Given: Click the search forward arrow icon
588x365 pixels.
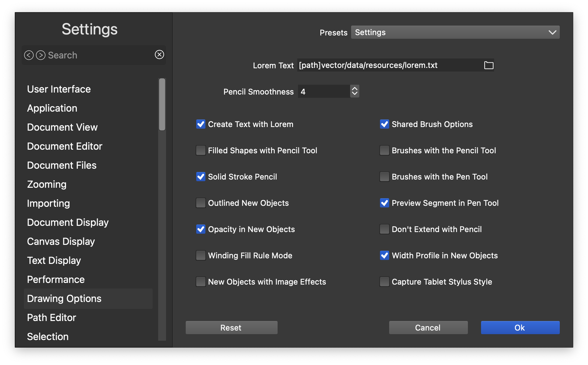Looking at the screenshot, I should [x=41, y=55].
